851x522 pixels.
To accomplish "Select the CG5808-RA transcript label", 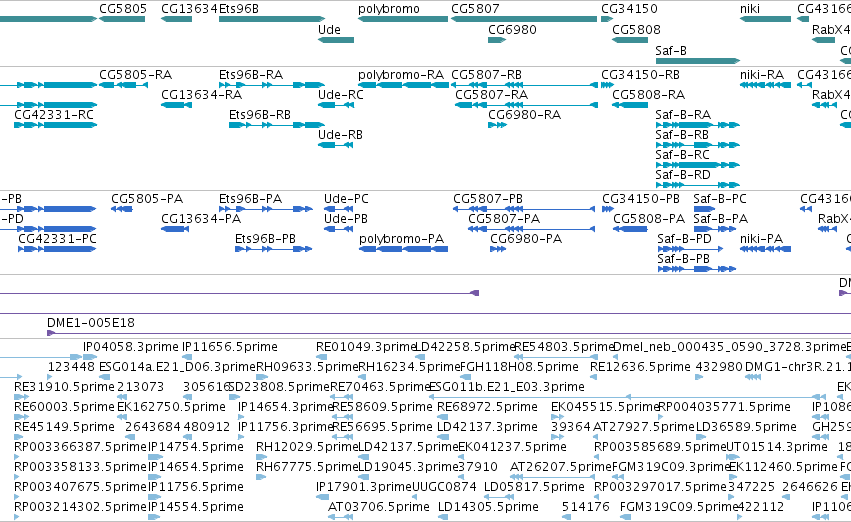I will 649,94.
